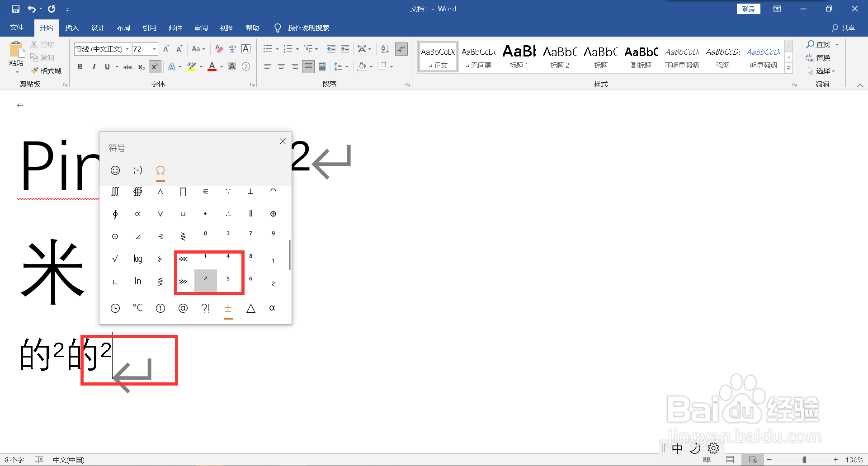
Task: Click the Redo icon in title bar
Action: point(52,9)
